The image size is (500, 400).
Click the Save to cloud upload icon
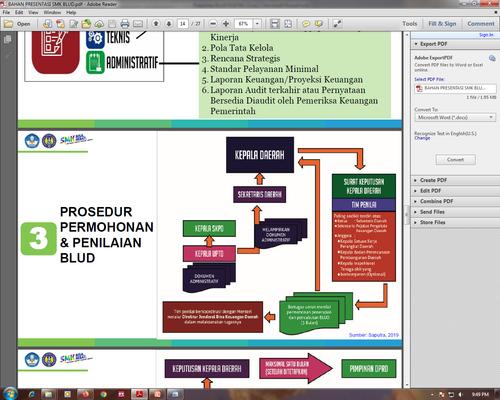[99, 24]
